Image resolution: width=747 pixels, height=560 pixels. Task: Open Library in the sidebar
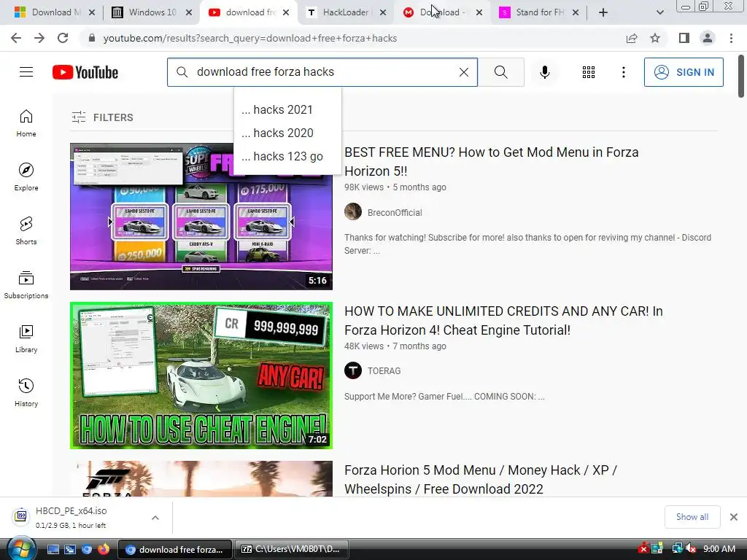(x=26, y=338)
